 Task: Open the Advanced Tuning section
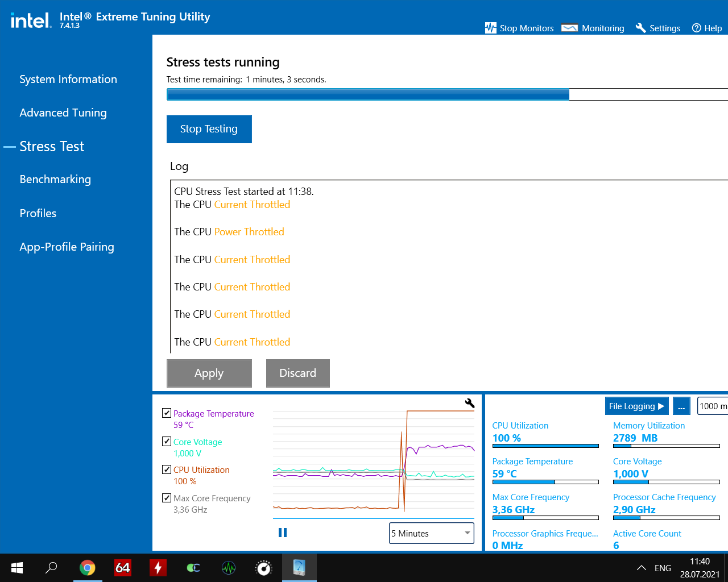pyautogui.click(x=63, y=113)
